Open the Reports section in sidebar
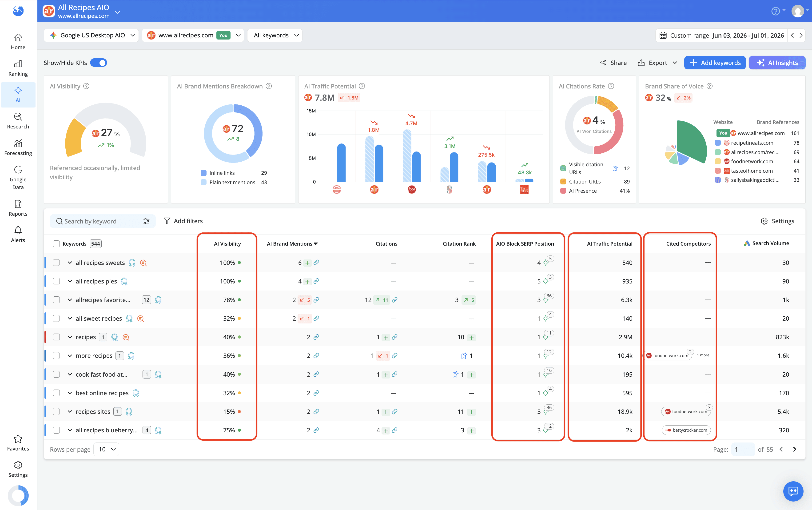Image resolution: width=812 pixels, height=510 pixels. point(18,208)
